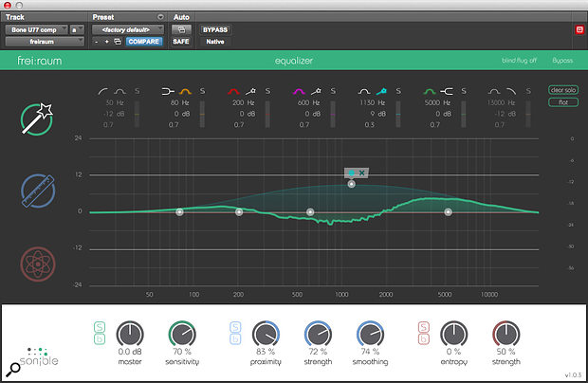Solo the 80 Hz band with its S button
The image size is (588, 383).
(202, 91)
